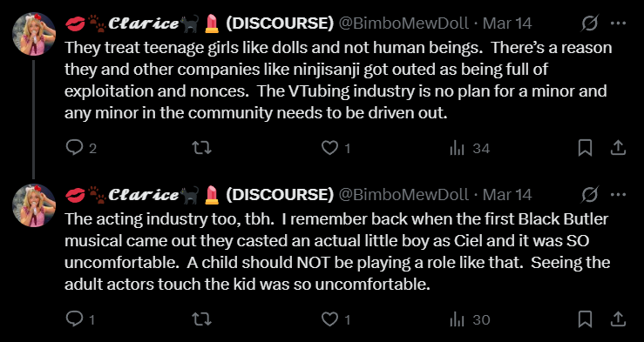This screenshot has height=342, width=644.
Task: Share the first tweet via share icon
Action: point(617,148)
